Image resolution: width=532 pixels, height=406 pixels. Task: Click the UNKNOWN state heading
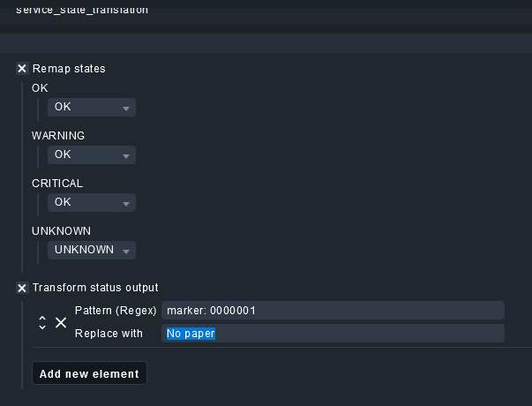[59, 231]
